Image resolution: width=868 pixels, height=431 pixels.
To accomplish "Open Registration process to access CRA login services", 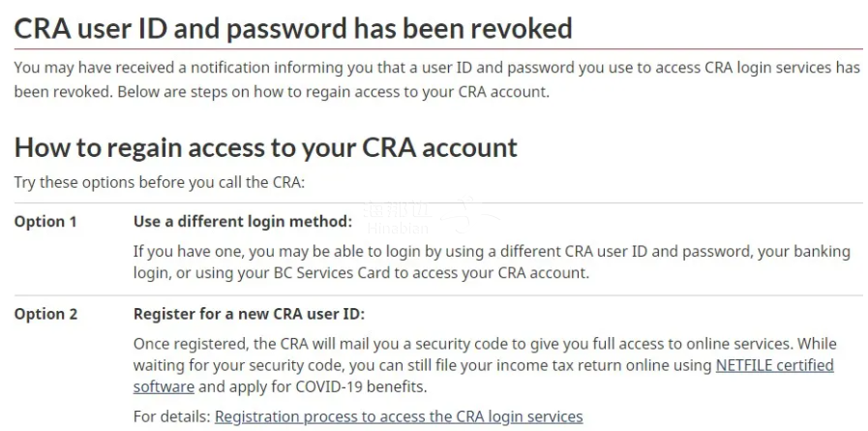I will [399, 416].
